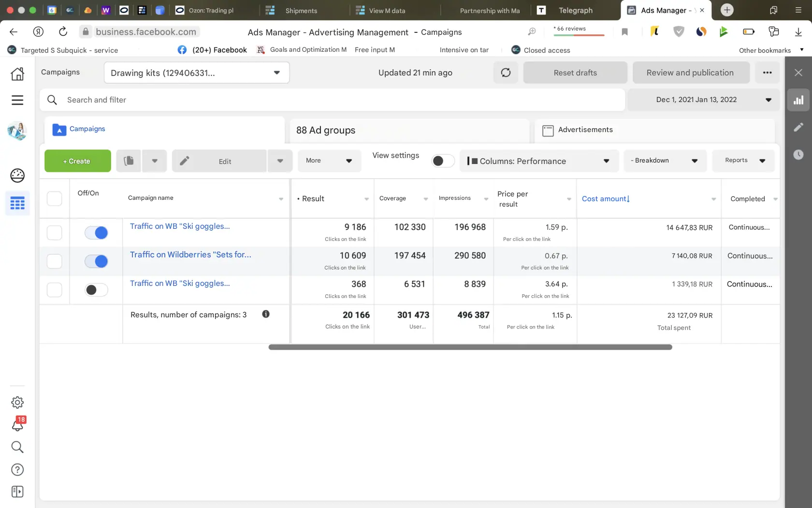Open the Breakdown dropdown
812x508 pixels.
coord(665,161)
